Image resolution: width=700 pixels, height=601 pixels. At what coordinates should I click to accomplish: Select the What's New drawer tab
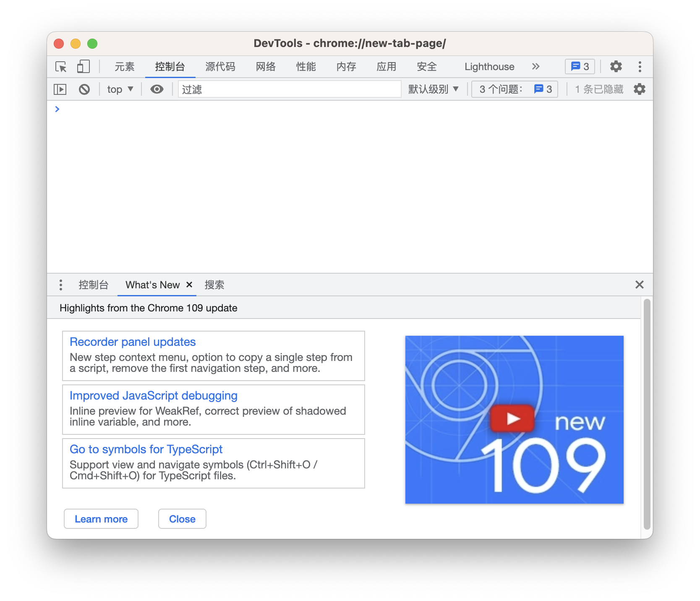pos(152,285)
